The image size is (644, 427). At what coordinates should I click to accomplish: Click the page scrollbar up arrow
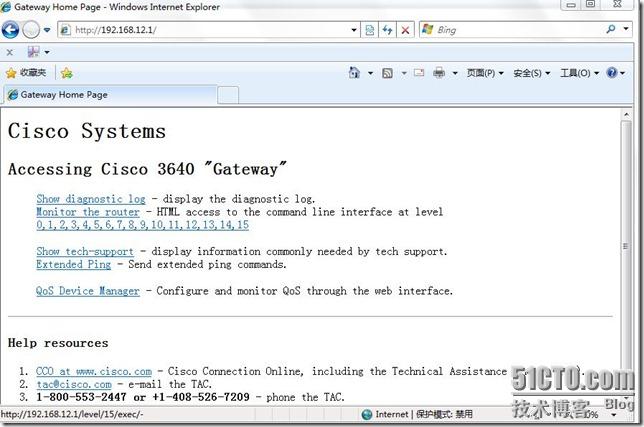(626, 115)
